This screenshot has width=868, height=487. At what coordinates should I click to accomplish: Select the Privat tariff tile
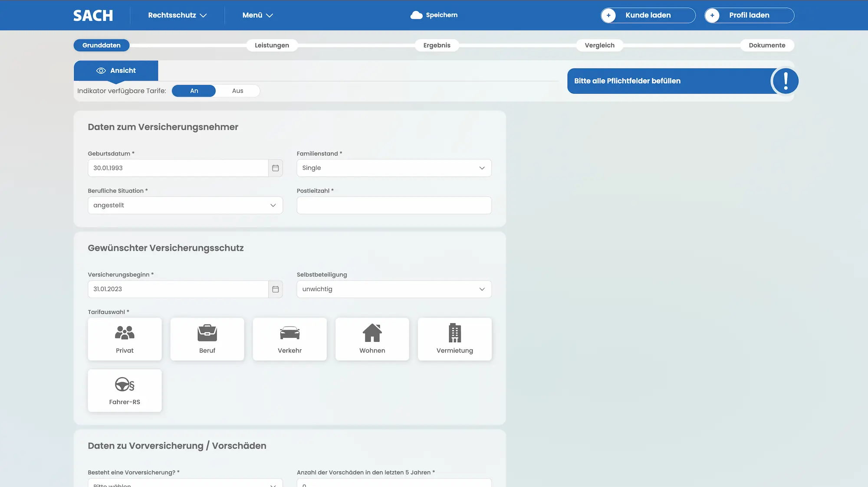click(x=125, y=339)
